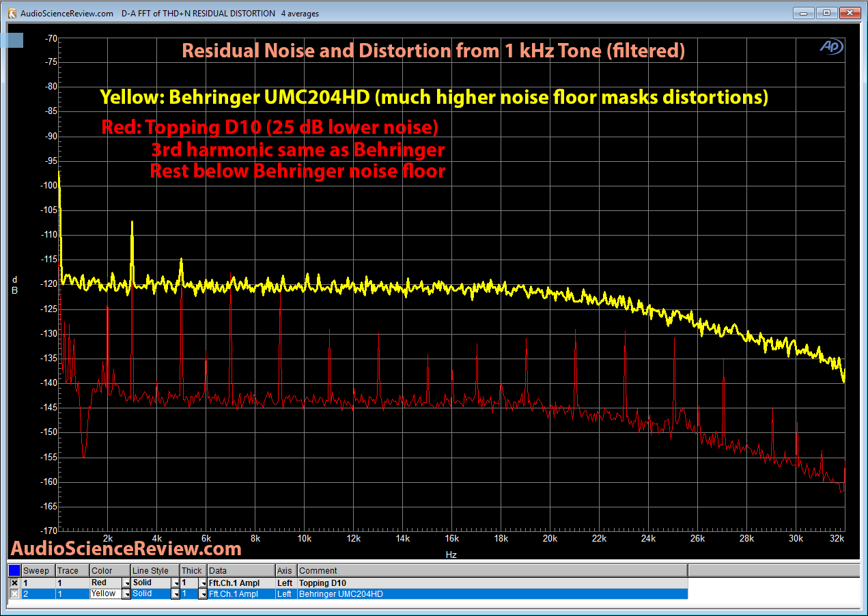Click the -120 y-axis tick label

pos(50,284)
